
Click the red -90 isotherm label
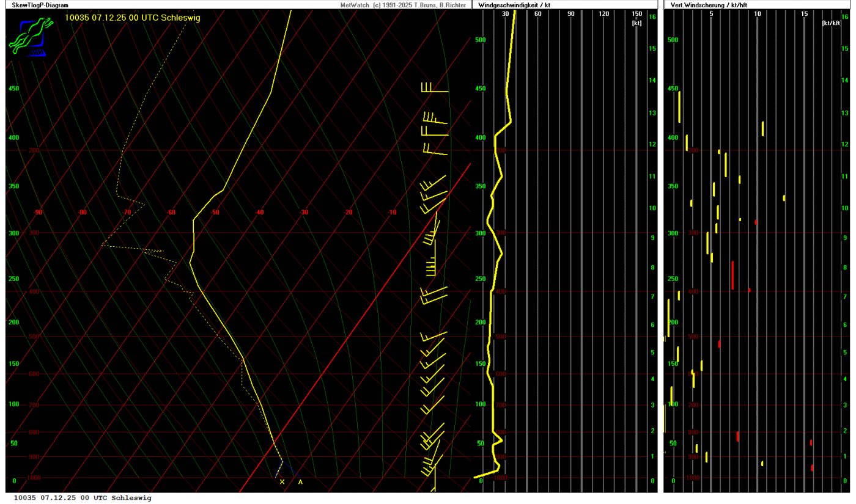(38, 213)
